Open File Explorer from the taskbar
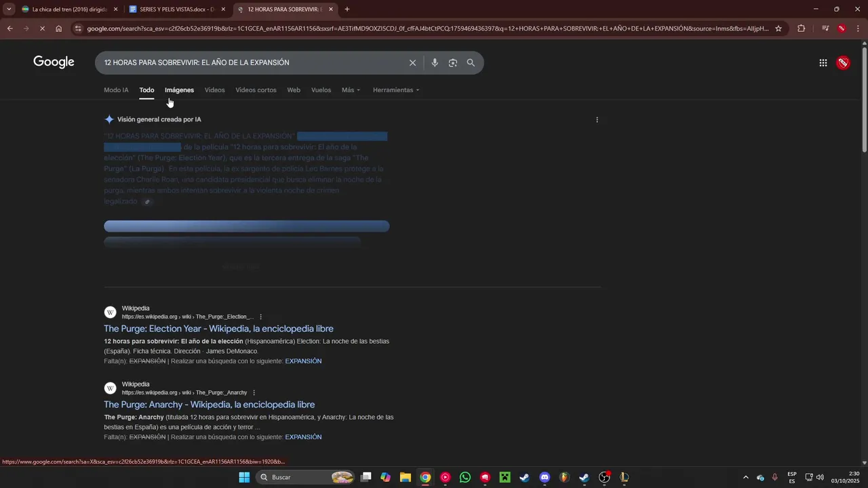The height and width of the screenshot is (488, 868). (406, 477)
